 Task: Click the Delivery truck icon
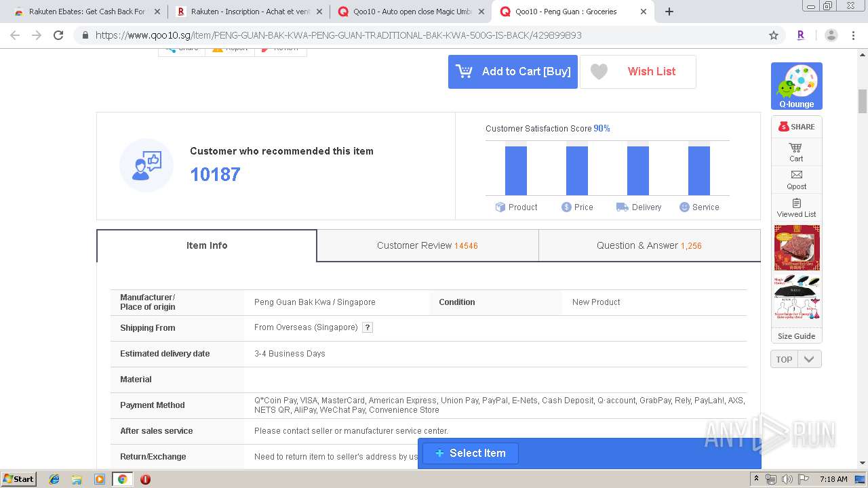622,207
